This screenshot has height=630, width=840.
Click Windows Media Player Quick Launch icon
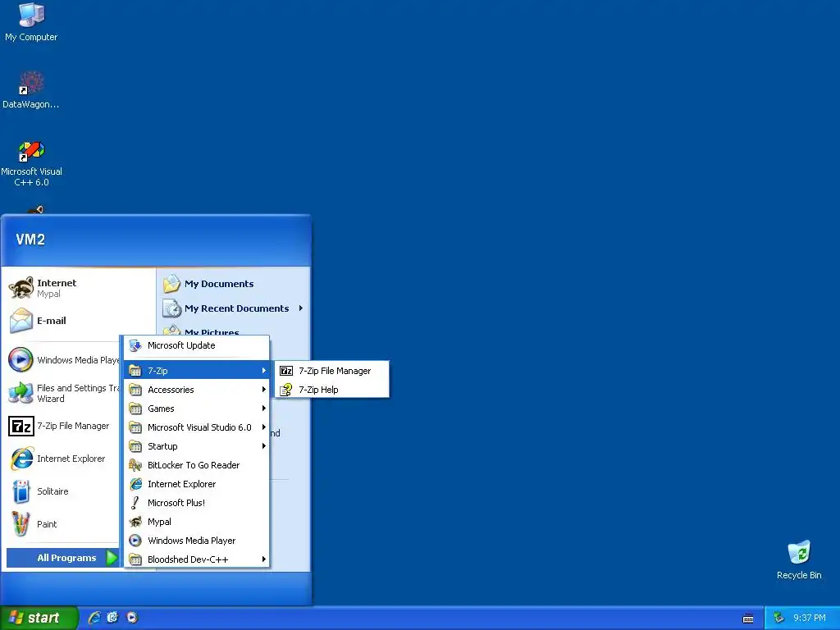132,618
